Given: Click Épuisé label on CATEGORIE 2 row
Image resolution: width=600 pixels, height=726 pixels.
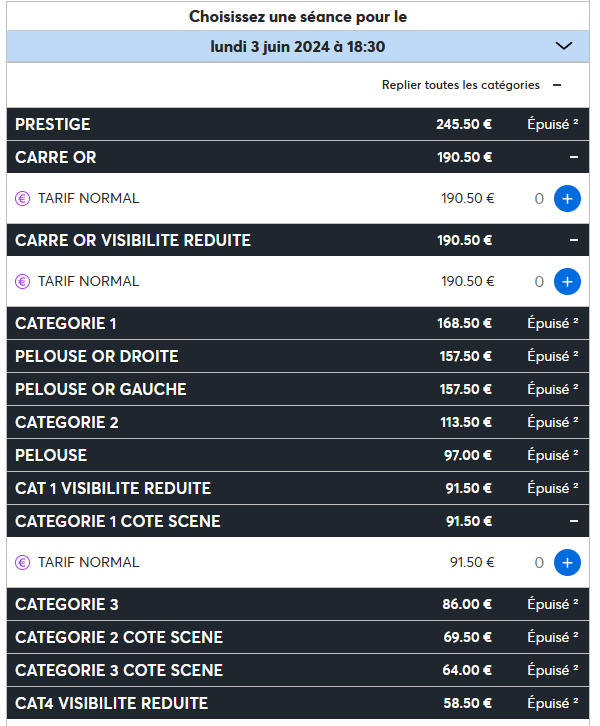Looking at the screenshot, I should pos(552,422).
